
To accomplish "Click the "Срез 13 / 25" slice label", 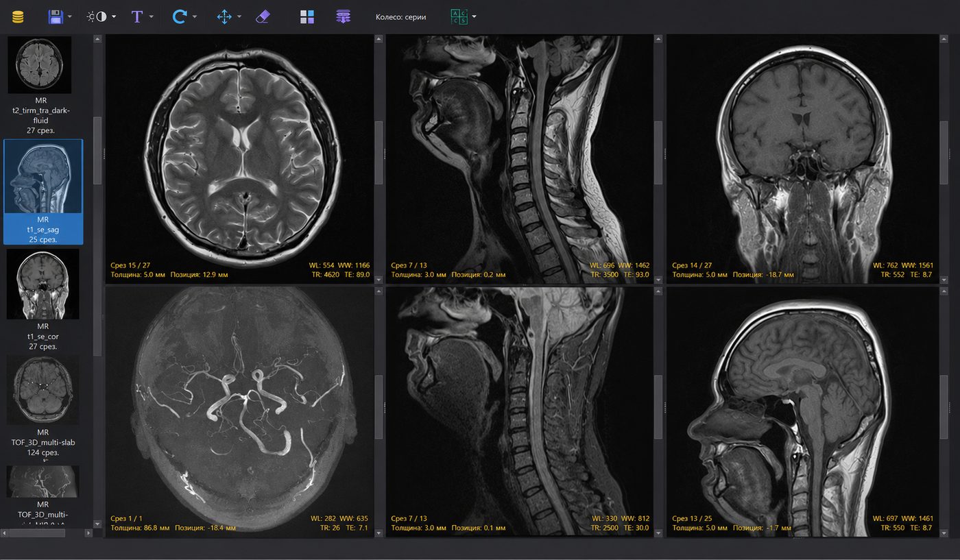I will coord(692,519).
